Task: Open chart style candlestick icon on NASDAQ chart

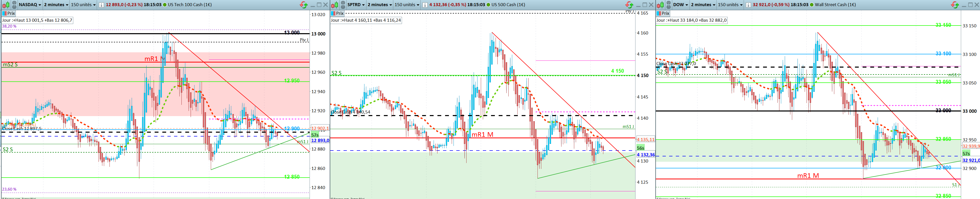Action: tap(5, 5)
